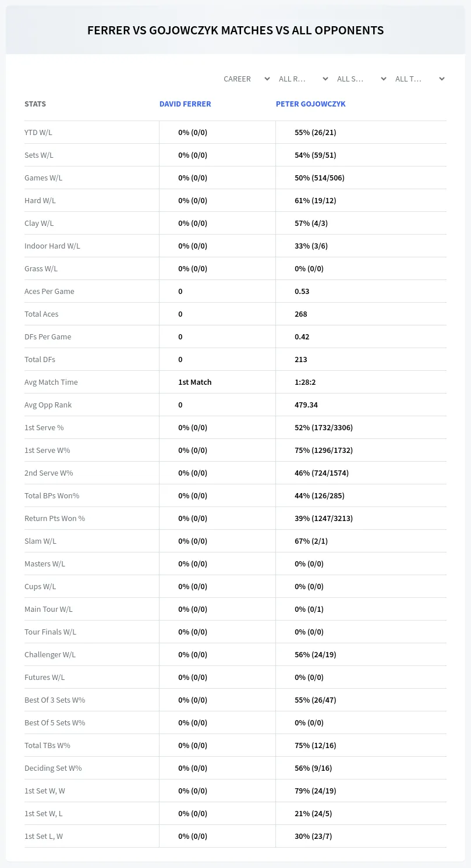The width and height of the screenshot is (471, 868).
Task: Expand the ALL T... tournaments dropdown
Action: coord(420,79)
